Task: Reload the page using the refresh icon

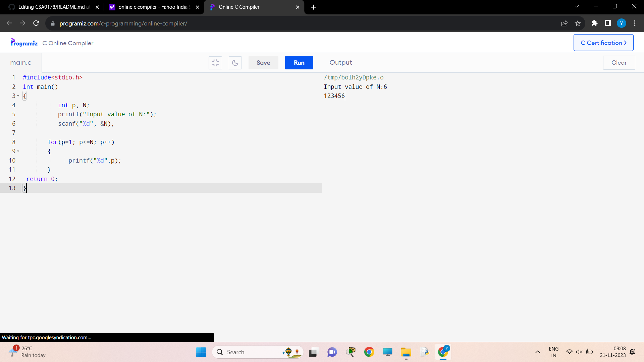Action: point(36,23)
